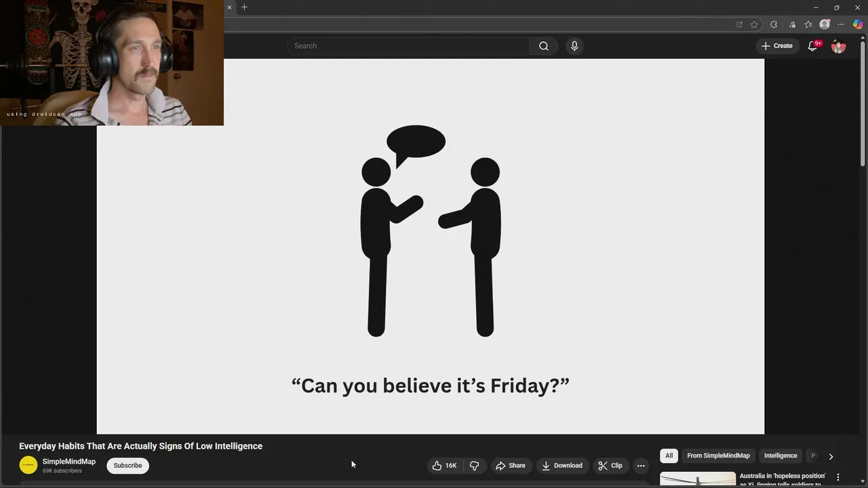Open the media control toolbar icon
The width and height of the screenshot is (868, 488).
(x=791, y=24)
